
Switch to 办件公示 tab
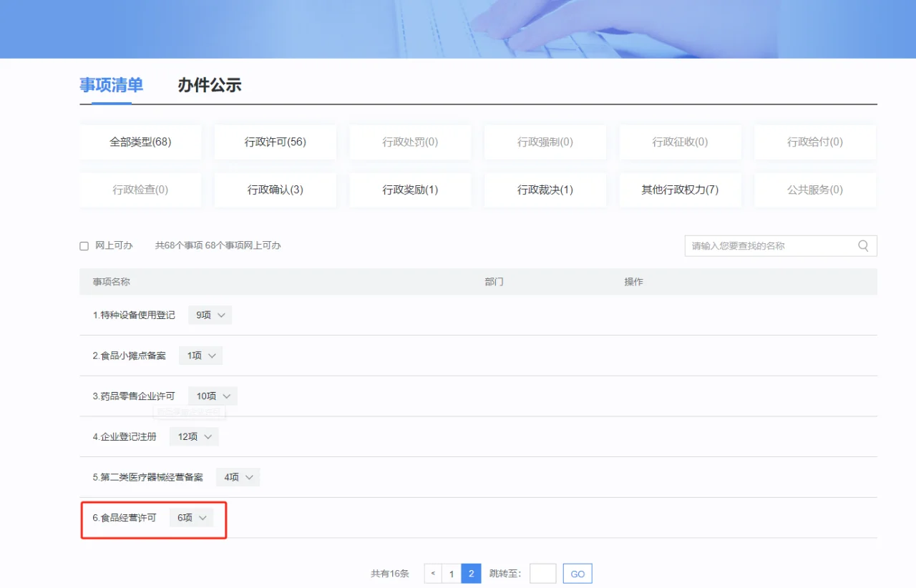pos(210,85)
